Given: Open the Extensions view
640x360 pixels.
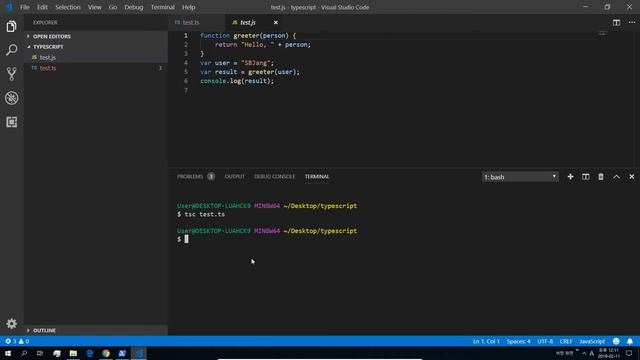Looking at the screenshot, I should coord(11,122).
